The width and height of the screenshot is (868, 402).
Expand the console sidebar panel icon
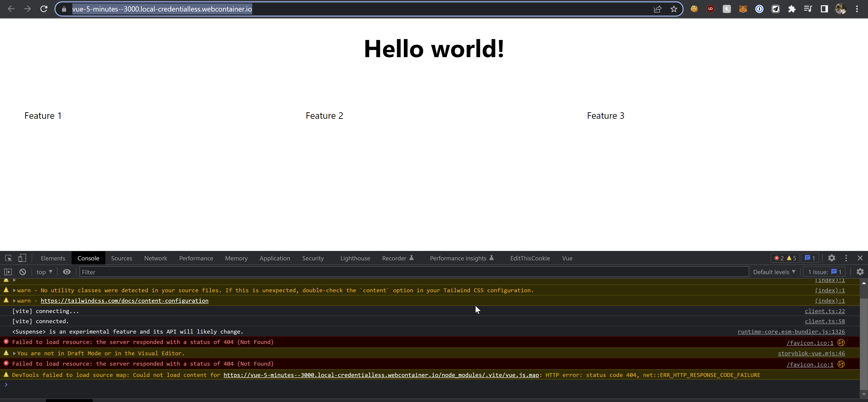click(7, 272)
